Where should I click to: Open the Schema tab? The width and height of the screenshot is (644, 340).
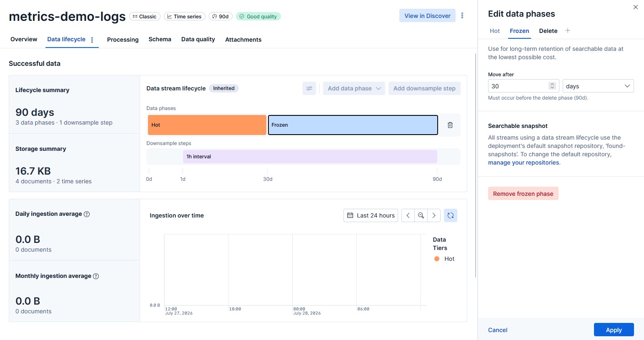click(x=160, y=39)
